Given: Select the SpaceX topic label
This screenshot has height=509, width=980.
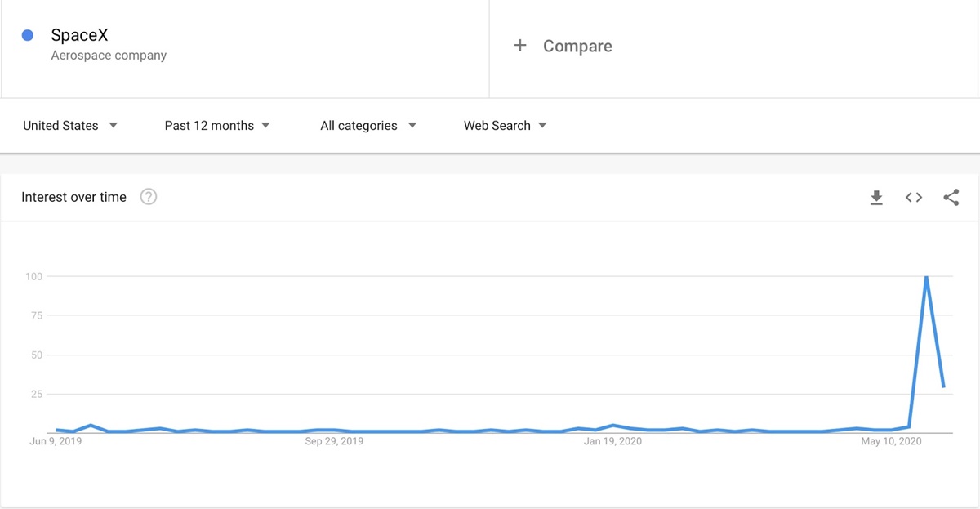Looking at the screenshot, I should point(79,34).
